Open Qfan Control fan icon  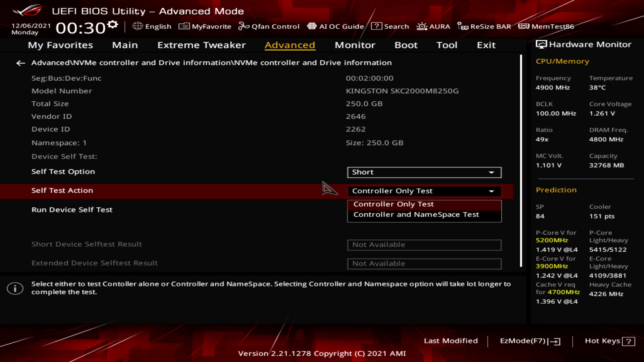[244, 26]
